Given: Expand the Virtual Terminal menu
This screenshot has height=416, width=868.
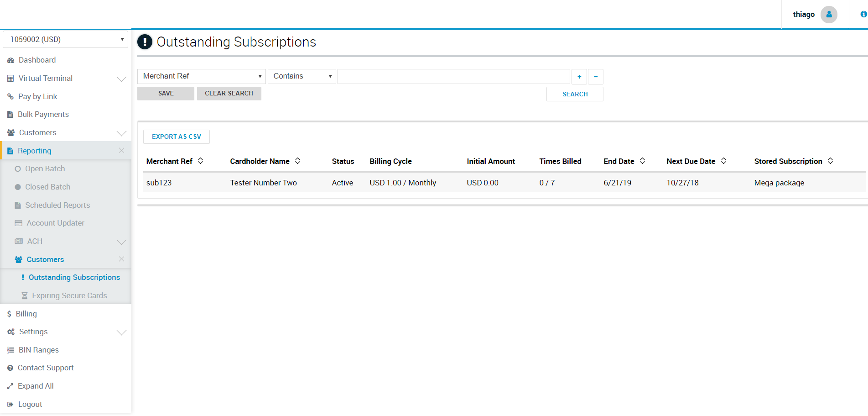Looking at the screenshot, I should (121, 79).
